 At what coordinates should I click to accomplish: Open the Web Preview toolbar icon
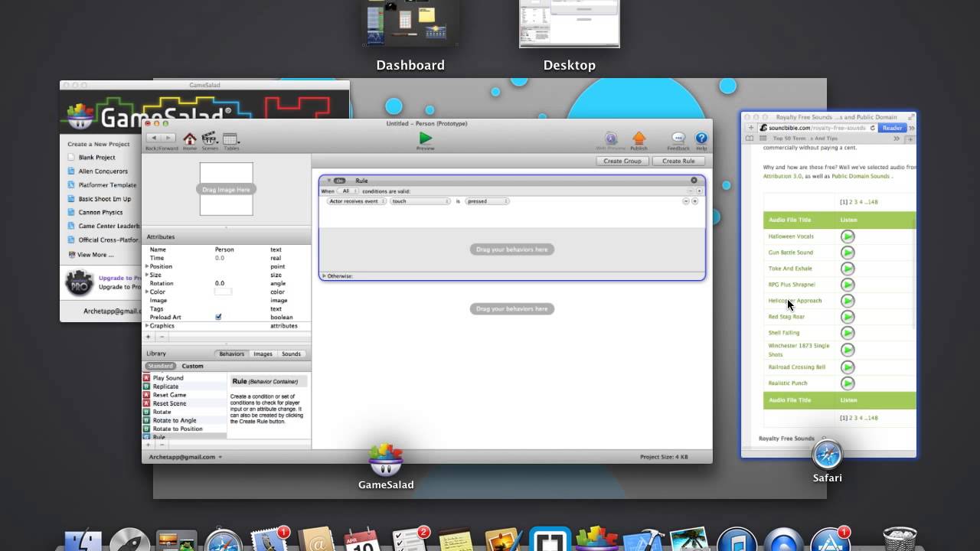pyautogui.click(x=611, y=138)
